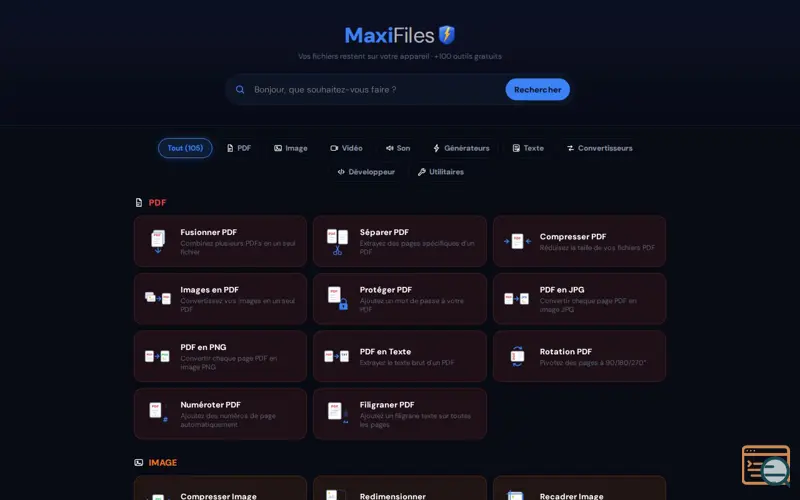800x500 pixels.
Task: Open the floating terminal search widget
Action: coord(766,465)
